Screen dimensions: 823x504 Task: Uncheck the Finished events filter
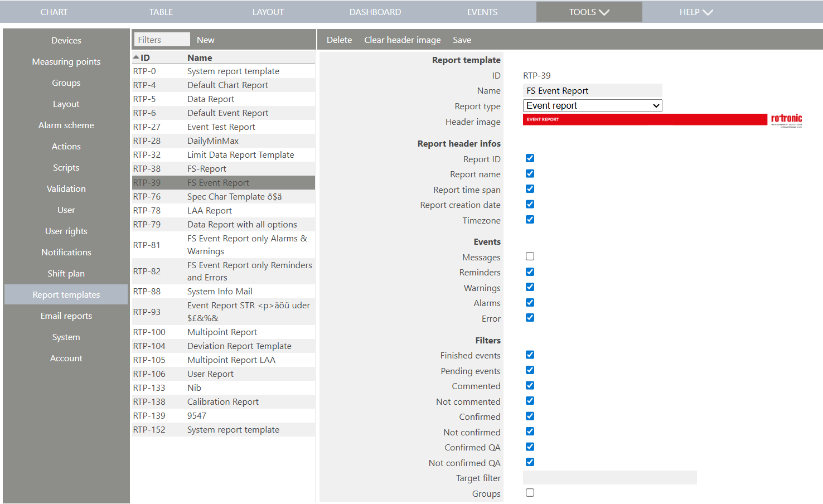pyautogui.click(x=530, y=355)
